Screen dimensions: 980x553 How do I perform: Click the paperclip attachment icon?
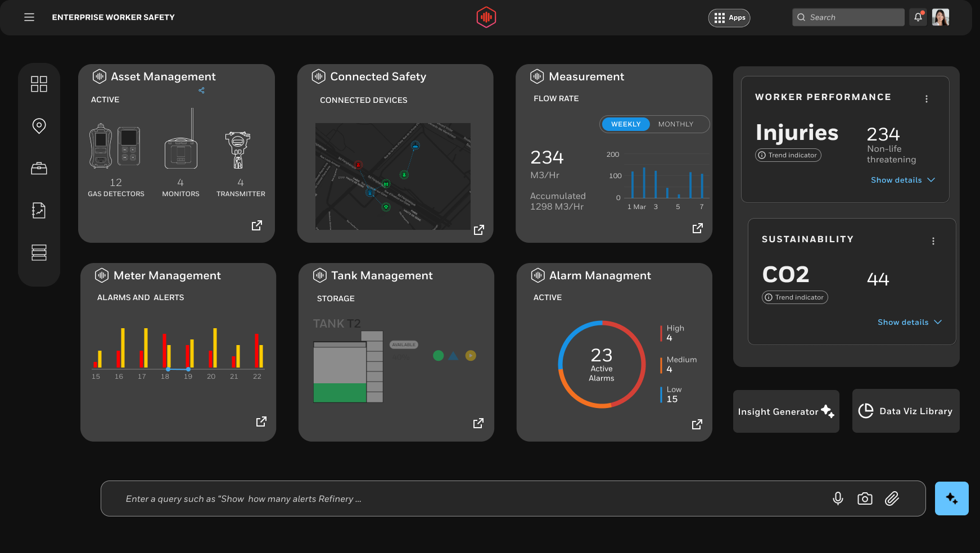892,498
